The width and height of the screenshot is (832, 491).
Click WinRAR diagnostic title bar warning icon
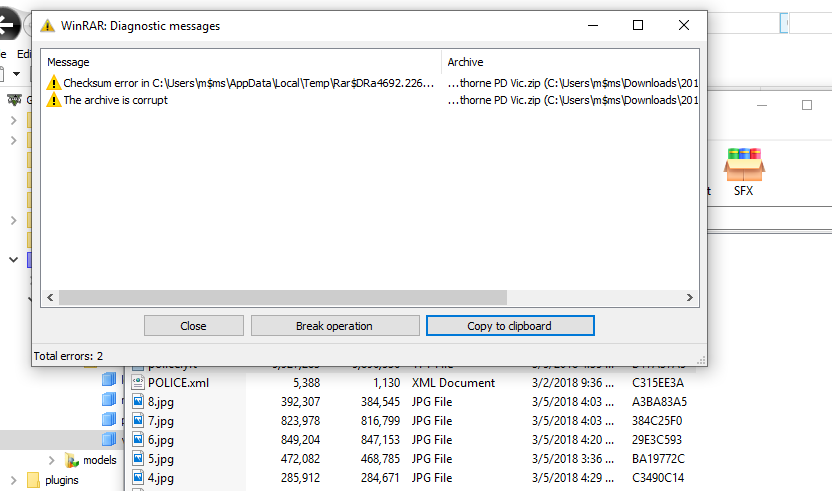pyautogui.click(x=48, y=25)
